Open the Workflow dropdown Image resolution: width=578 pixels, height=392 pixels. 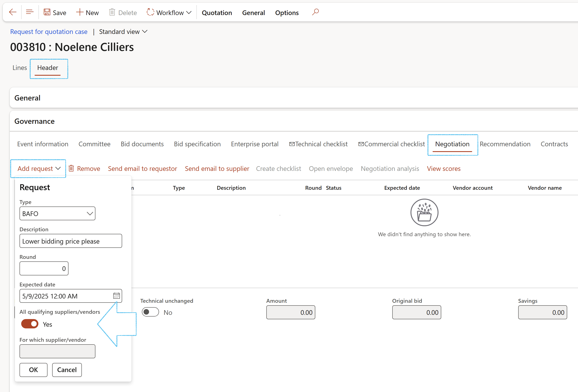point(169,13)
